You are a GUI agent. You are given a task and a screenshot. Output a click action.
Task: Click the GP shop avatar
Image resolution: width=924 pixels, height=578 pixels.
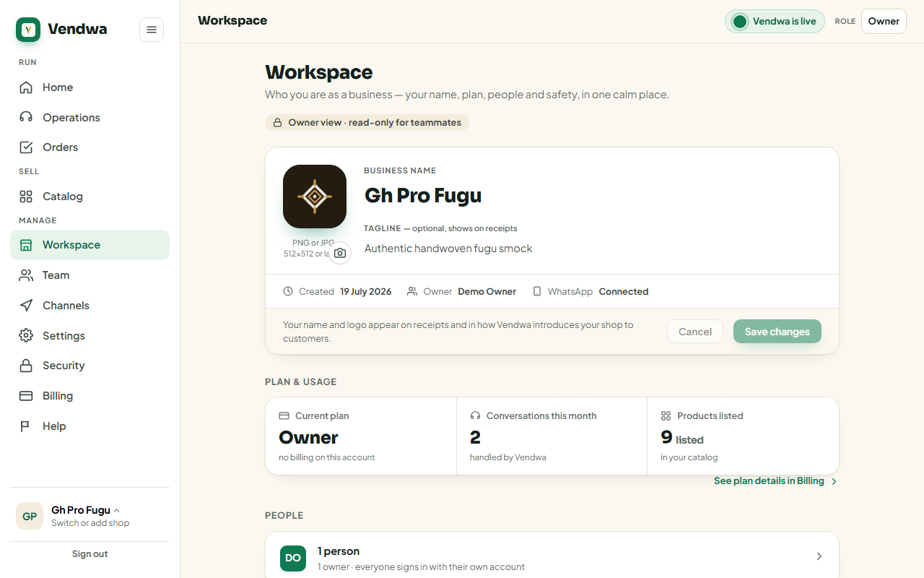coord(30,516)
